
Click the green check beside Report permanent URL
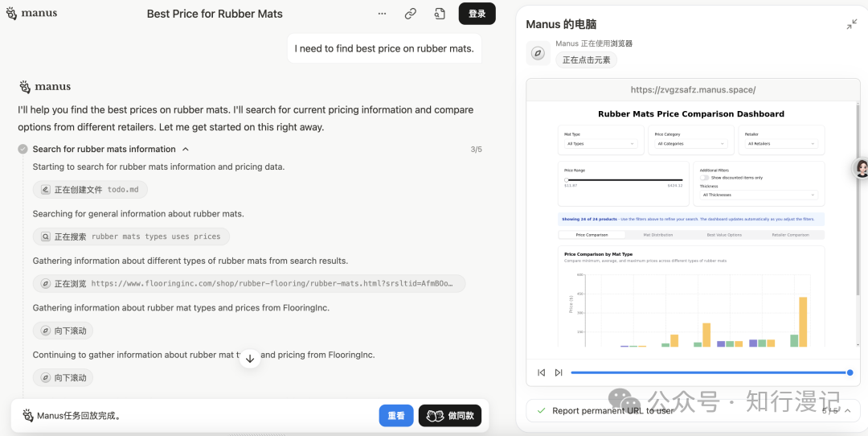coord(542,410)
